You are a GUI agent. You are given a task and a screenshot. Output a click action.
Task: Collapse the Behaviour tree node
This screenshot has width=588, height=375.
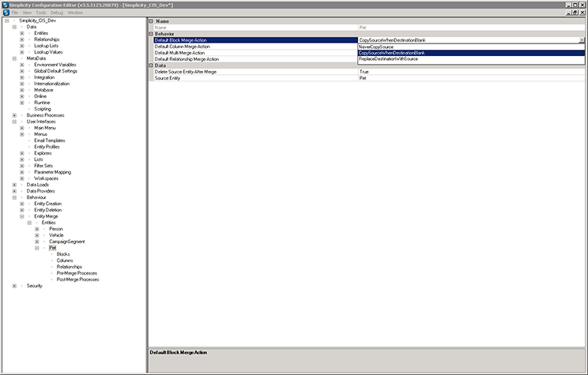click(14, 197)
